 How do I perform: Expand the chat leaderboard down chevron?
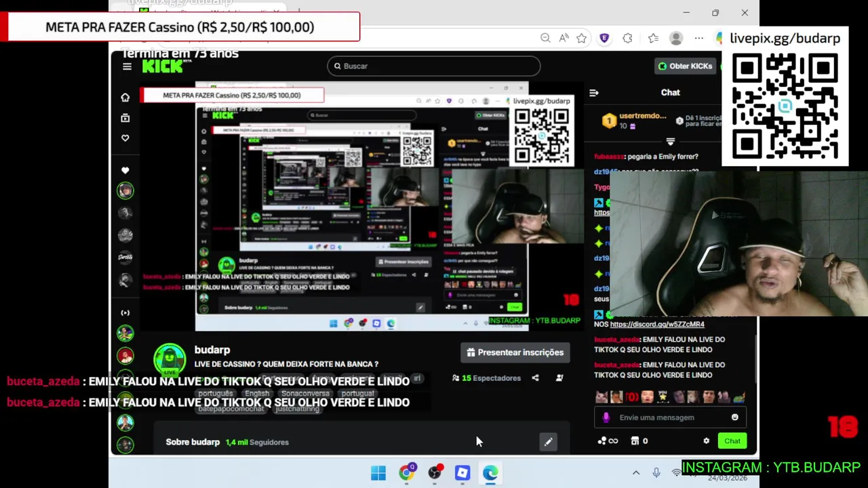(670, 142)
